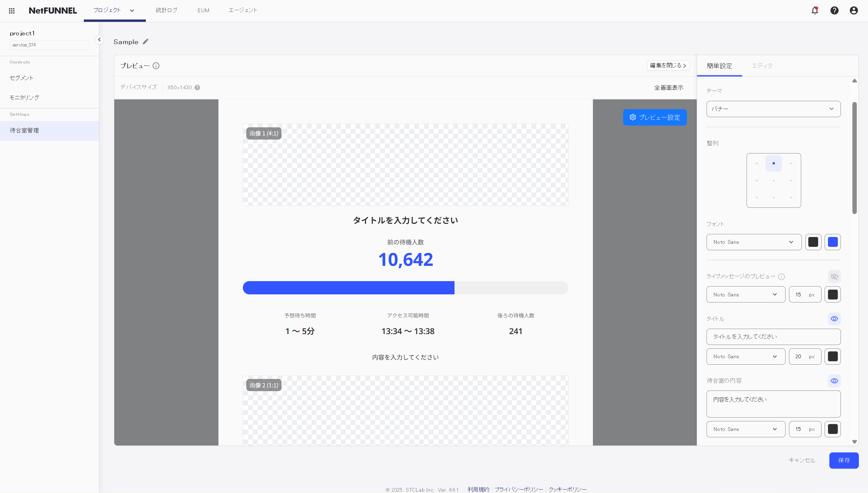This screenshot has height=493, width=868.
Task: Open the テーマ dropdown showing バナー
Action: coord(773,109)
